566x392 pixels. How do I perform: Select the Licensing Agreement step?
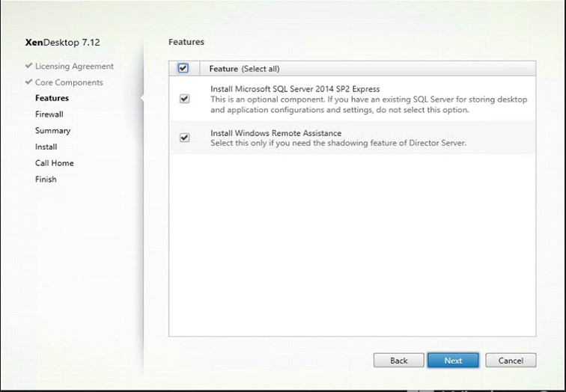[74, 67]
